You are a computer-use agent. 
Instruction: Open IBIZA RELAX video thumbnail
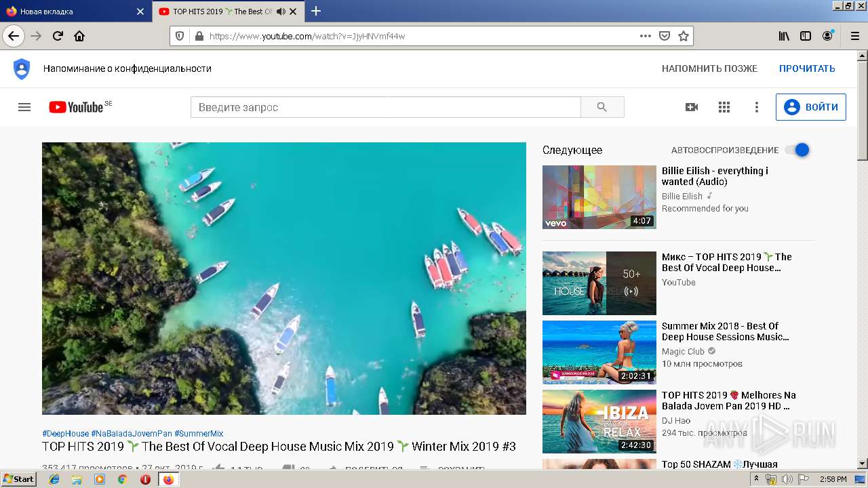tap(599, 422)
